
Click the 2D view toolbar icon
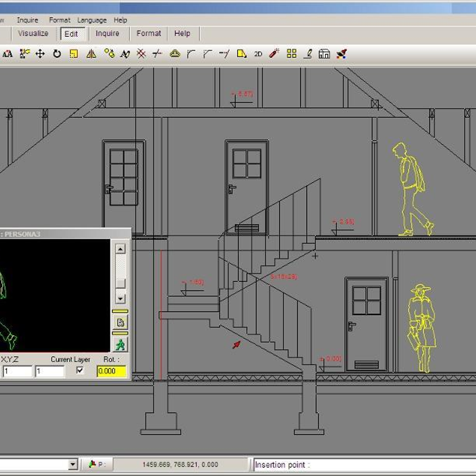pos(258,54)
